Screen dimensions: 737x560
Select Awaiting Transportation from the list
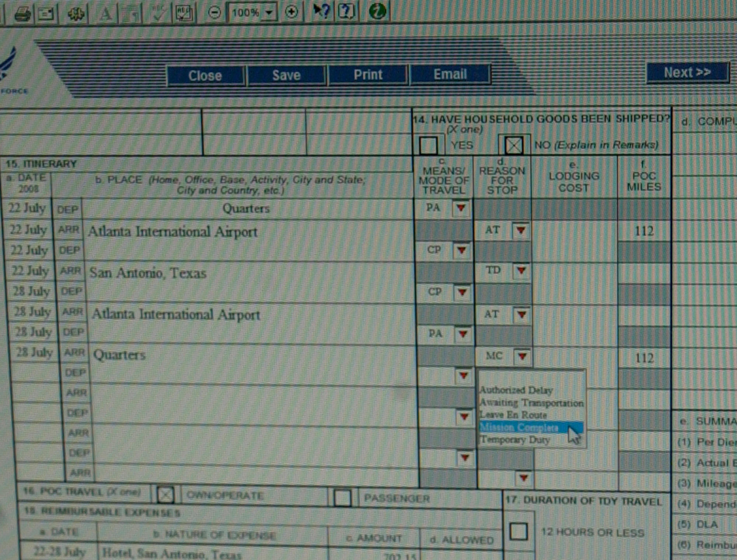pyautogui.click(x=531, y=403)
